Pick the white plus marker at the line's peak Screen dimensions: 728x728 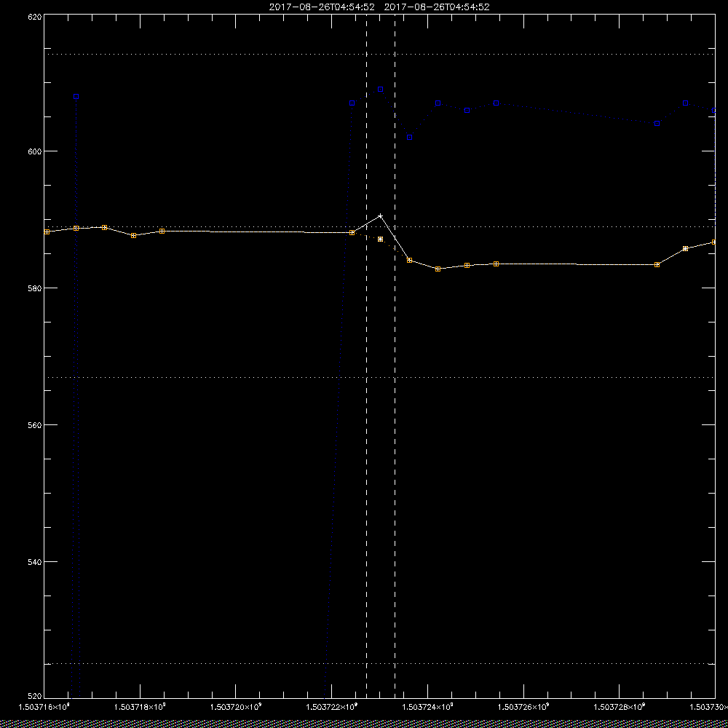[x=380, y=216]
